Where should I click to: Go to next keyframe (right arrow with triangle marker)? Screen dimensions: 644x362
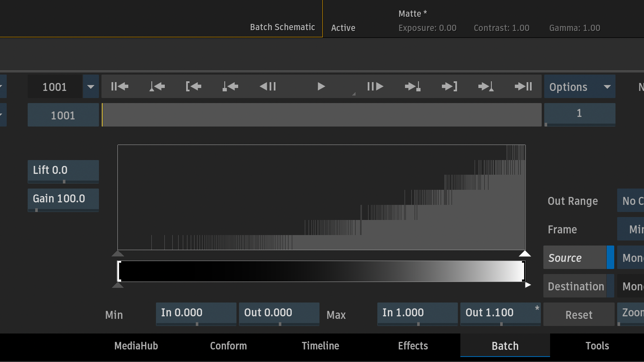[486, 86]
